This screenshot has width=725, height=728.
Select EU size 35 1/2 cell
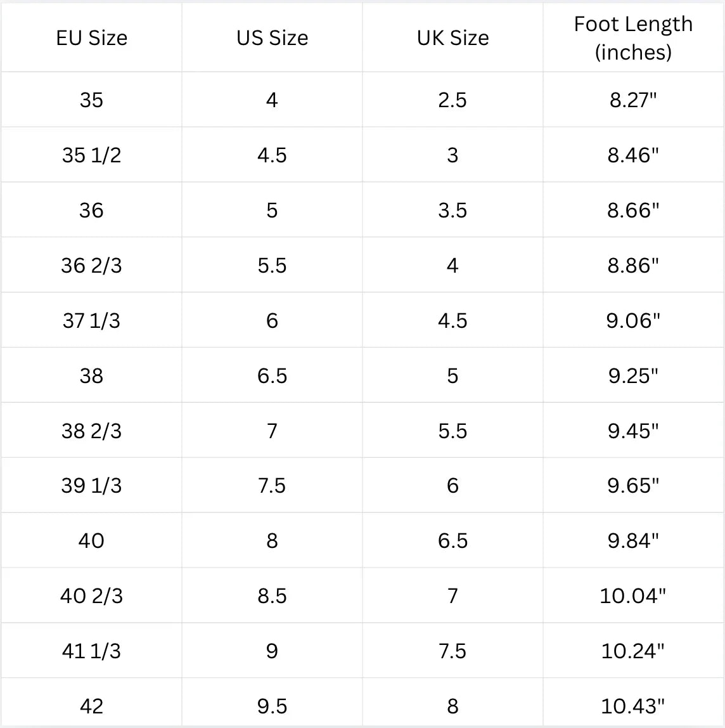(91, 155)
